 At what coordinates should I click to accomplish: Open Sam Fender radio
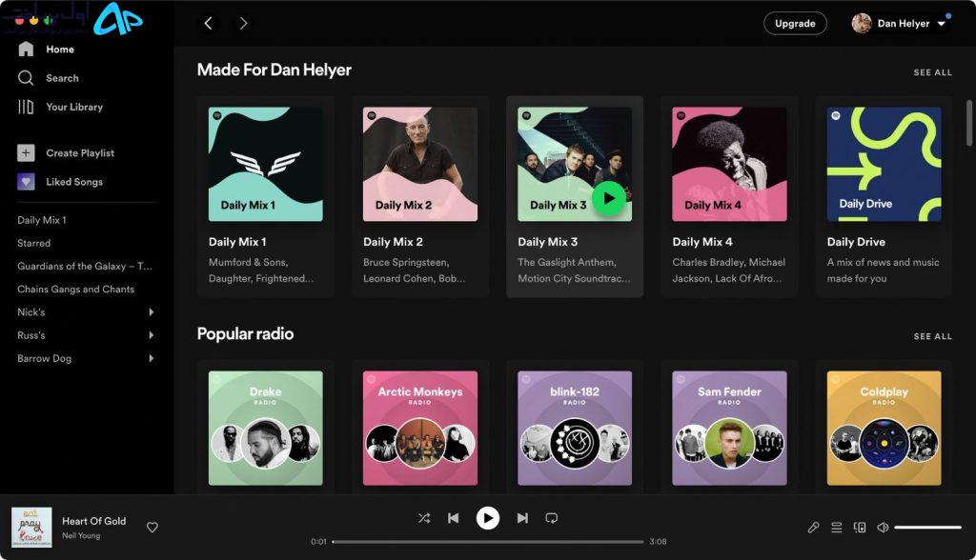pyautogui.click(x=729, y=428)
